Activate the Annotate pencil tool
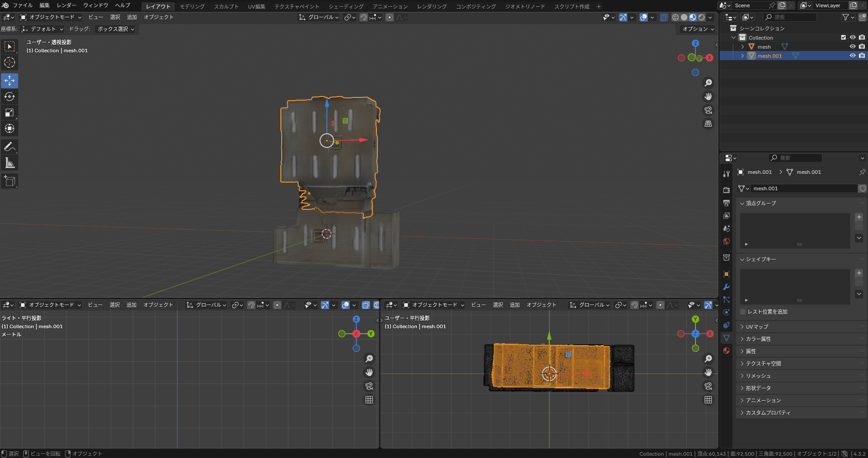 10,147
